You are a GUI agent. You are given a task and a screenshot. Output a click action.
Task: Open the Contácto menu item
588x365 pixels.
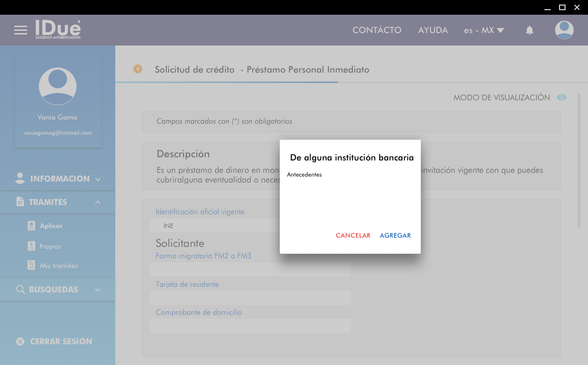pyautogui.click(x=377, y=30)
